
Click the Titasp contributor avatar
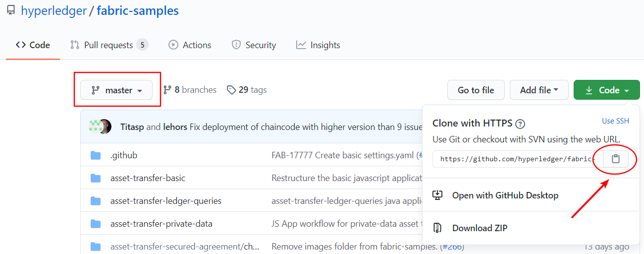point(95,127)
